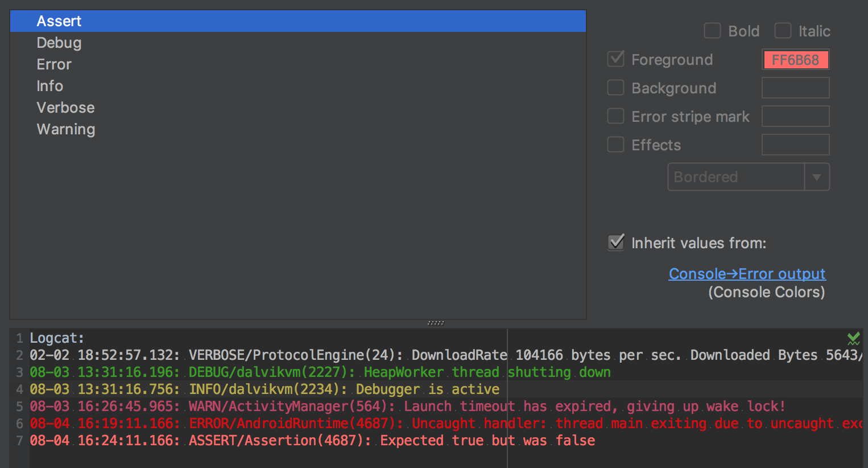
Task: Enable the Italic checkbox
Action: 783,31
